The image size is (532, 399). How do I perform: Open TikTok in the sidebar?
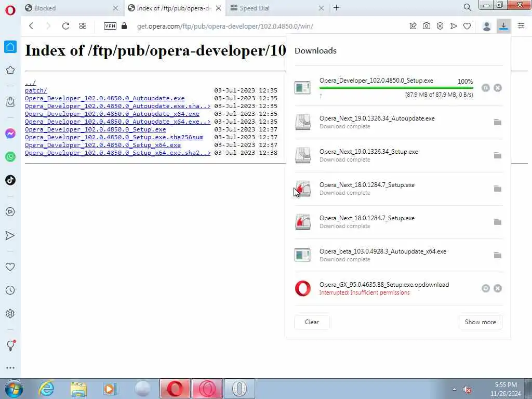[x=10, y=180]
